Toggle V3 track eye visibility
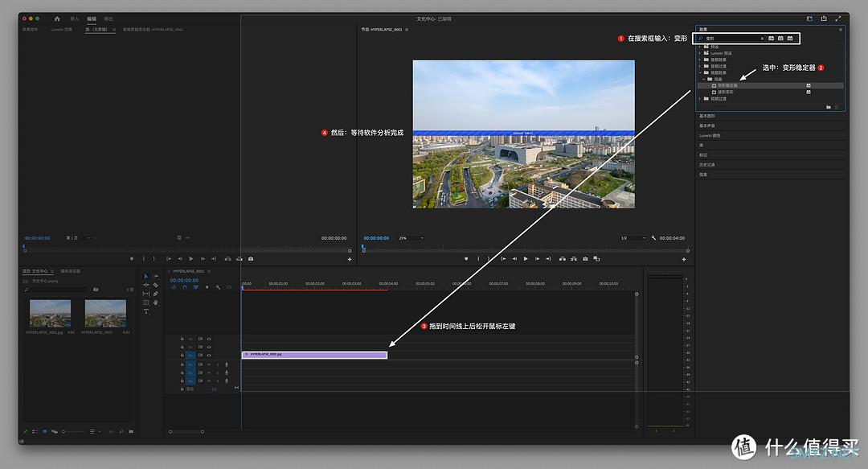The width and height of the screenshot is (868, 469). [x=209, y=339]
